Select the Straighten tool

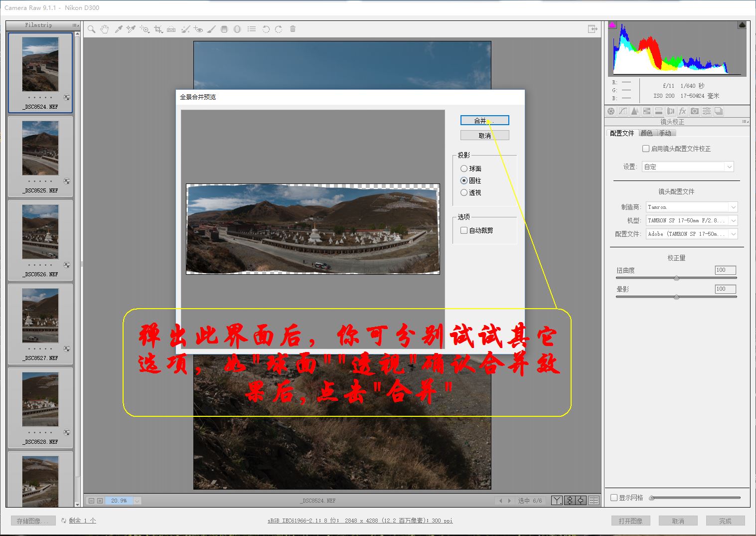(171, 29)
